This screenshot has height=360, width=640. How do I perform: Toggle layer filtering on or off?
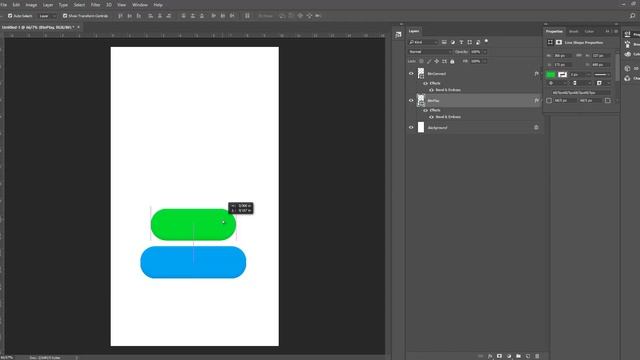coord(486,41)
